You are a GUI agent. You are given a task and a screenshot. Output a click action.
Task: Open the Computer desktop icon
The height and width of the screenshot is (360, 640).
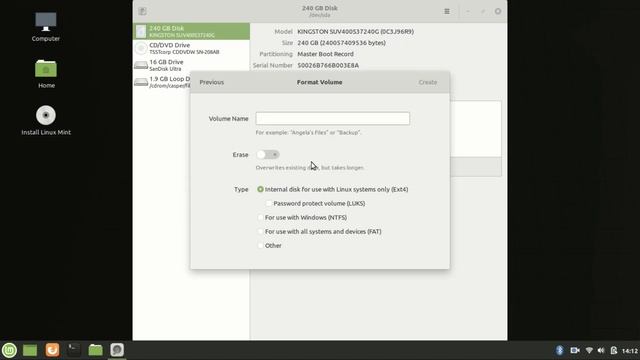pos(46,27)
